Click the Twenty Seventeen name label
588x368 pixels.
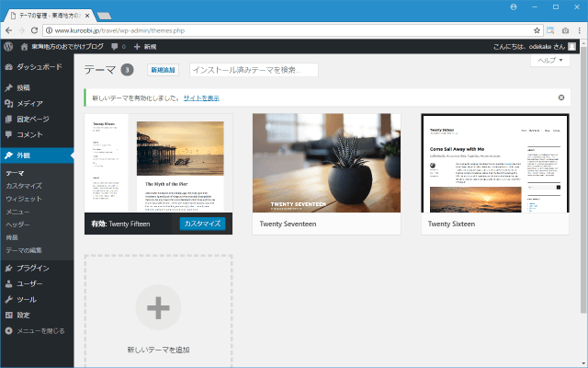click(x=288, y=224)
